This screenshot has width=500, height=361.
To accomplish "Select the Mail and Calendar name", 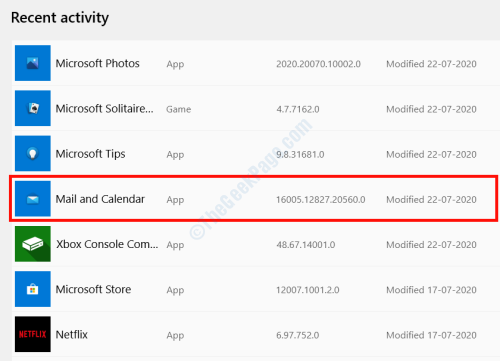I will 100,199.
